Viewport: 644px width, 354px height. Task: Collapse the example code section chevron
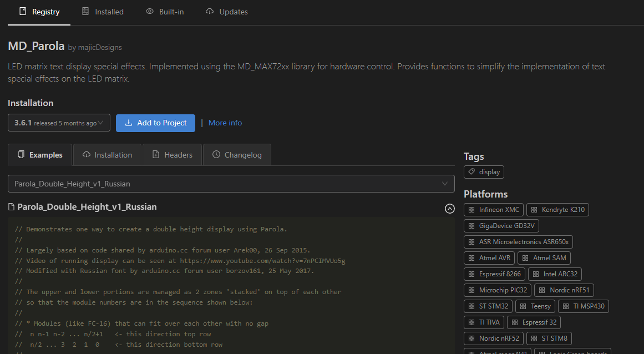pos(450,209)
